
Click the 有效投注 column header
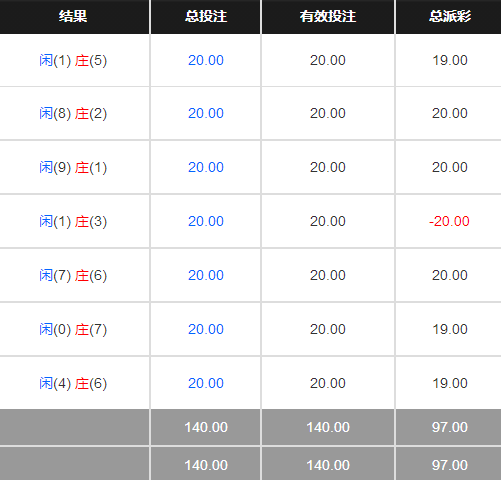tap(328, 16)
